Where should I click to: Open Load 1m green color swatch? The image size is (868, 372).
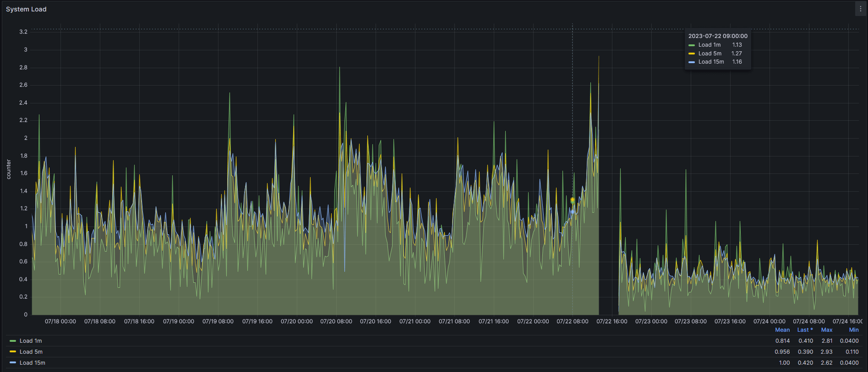click(13, 341)
